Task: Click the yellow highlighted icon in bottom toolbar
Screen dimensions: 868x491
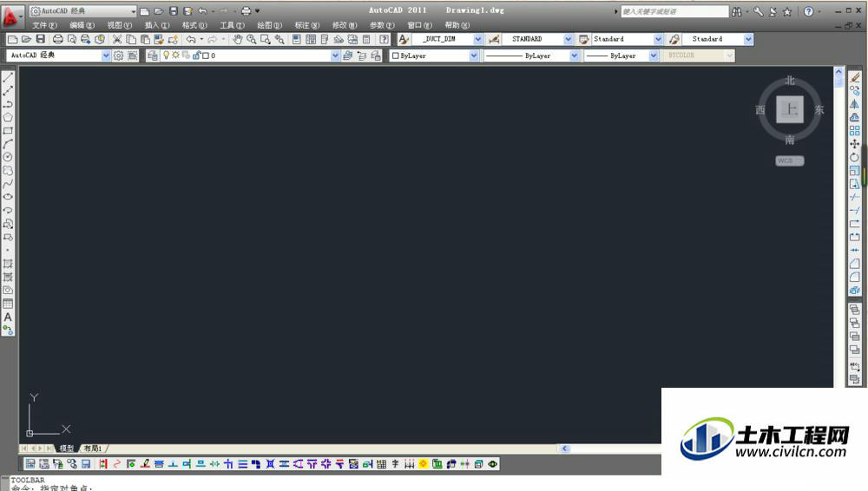Action: pos(424,464)
